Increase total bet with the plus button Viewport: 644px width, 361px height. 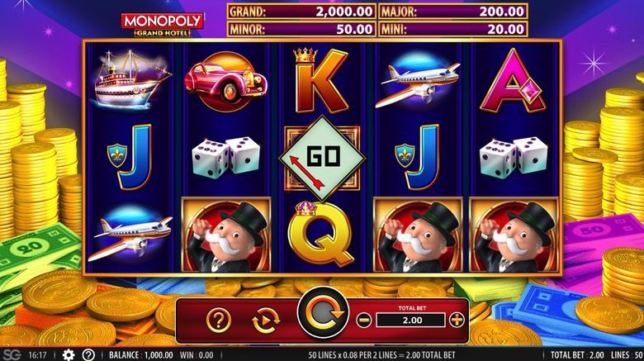457,320
